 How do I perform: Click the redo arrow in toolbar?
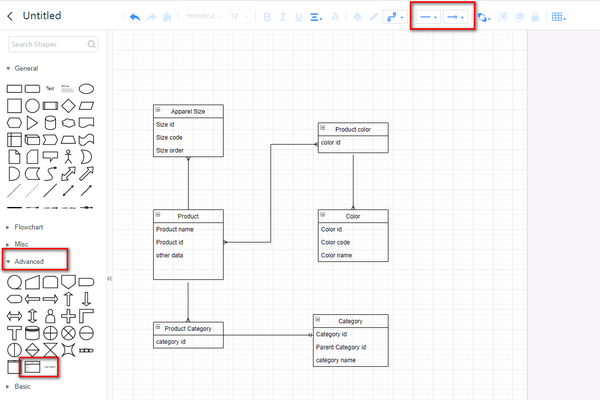(151, 17)
